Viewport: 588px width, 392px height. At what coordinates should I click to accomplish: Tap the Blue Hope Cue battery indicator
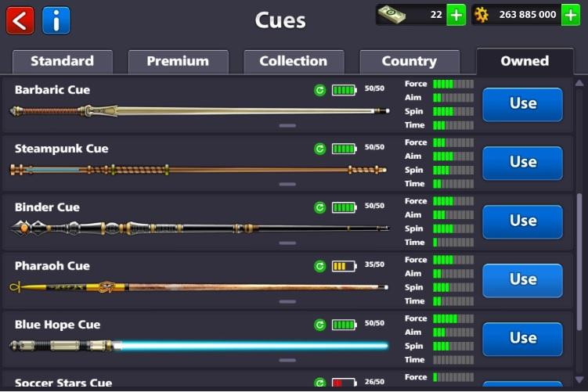coord(344,325)
